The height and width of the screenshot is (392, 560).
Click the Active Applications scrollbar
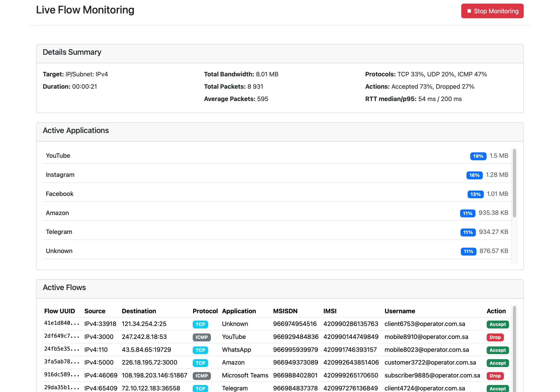514,183
